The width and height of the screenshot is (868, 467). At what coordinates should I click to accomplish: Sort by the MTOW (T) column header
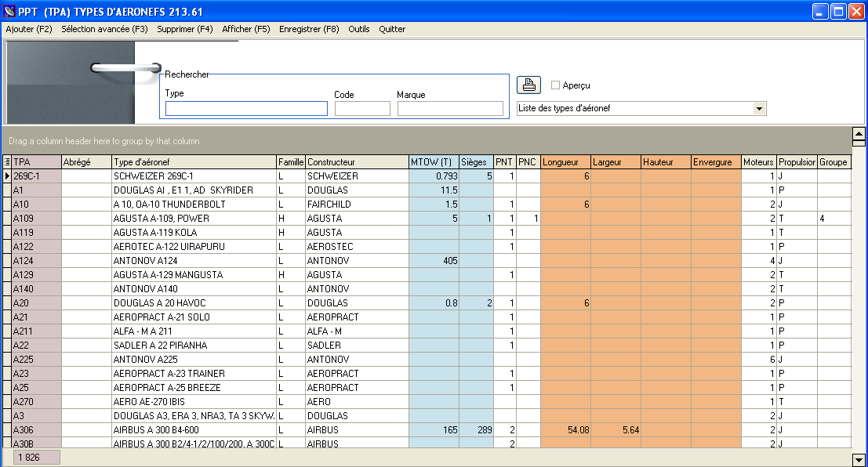coord(434,162)
